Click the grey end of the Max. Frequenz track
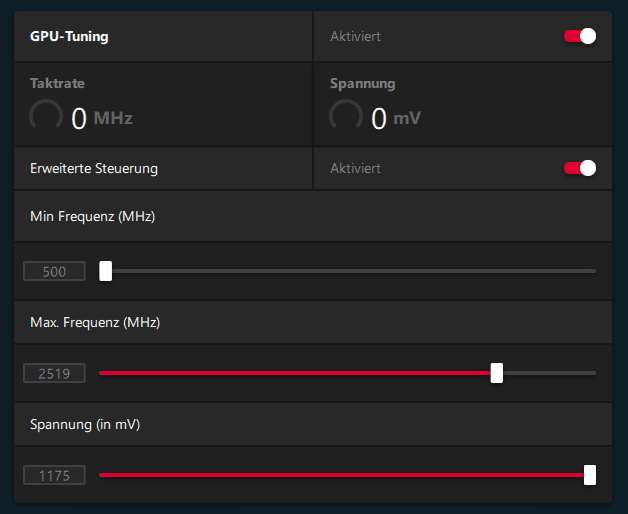Viewport: 628px width, 514px height. [x=550, y=373]
